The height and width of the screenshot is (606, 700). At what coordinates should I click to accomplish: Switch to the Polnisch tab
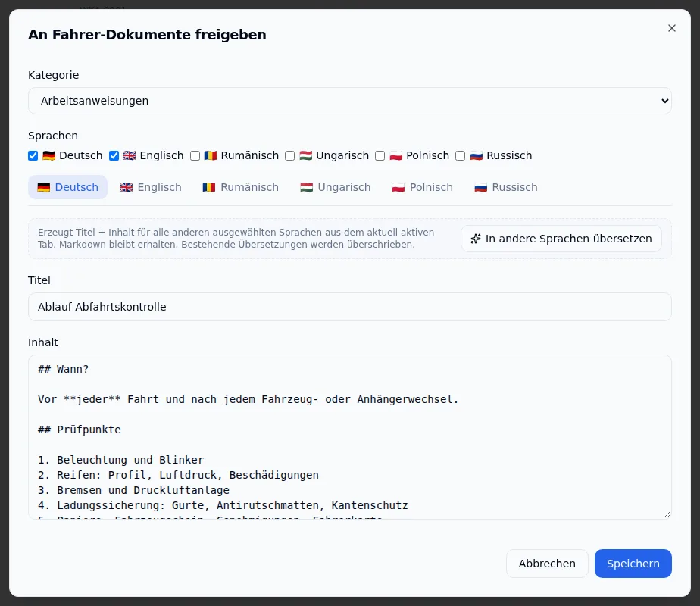pyautogui.click(x=422, y=187)
